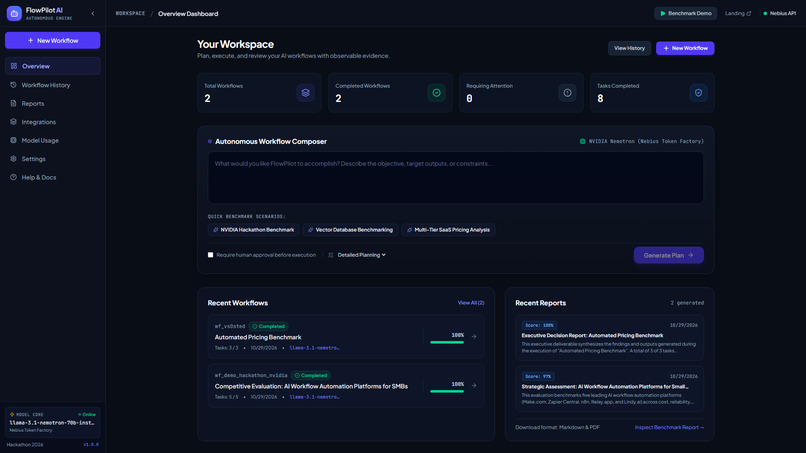Click the Generate Plan button
Screen dimensions: 806x453
(668, 255)
